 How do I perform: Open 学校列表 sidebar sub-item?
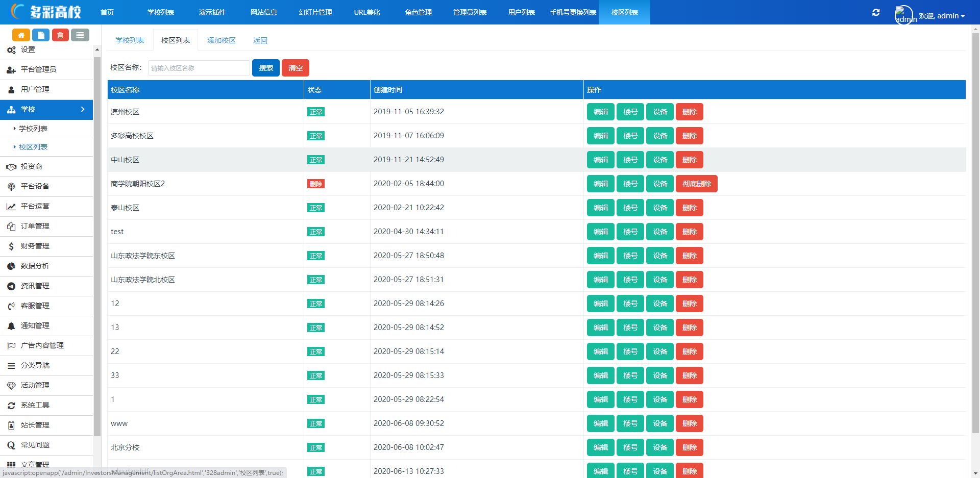33,129
